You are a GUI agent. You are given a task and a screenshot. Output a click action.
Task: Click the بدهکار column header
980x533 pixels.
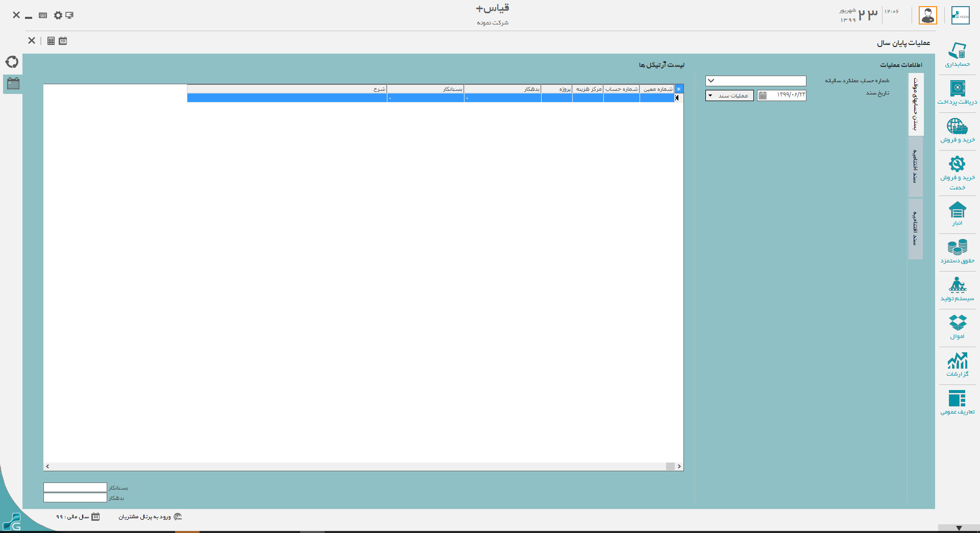pos(503,89)
